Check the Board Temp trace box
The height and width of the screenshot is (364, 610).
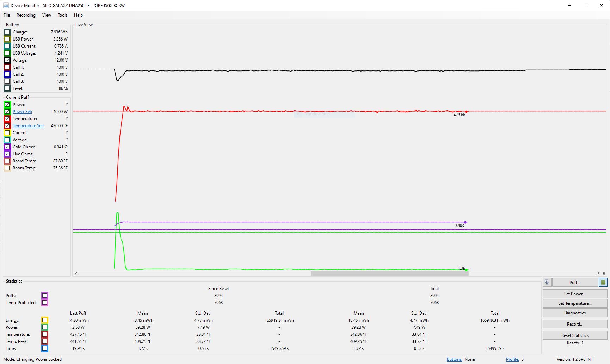[7, 161]
